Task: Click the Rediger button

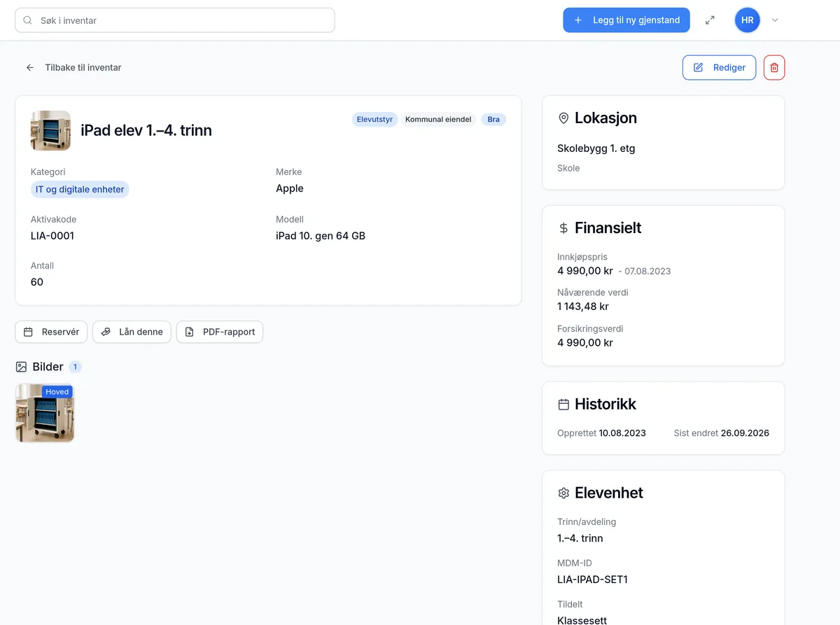Action: pos(719,67)
